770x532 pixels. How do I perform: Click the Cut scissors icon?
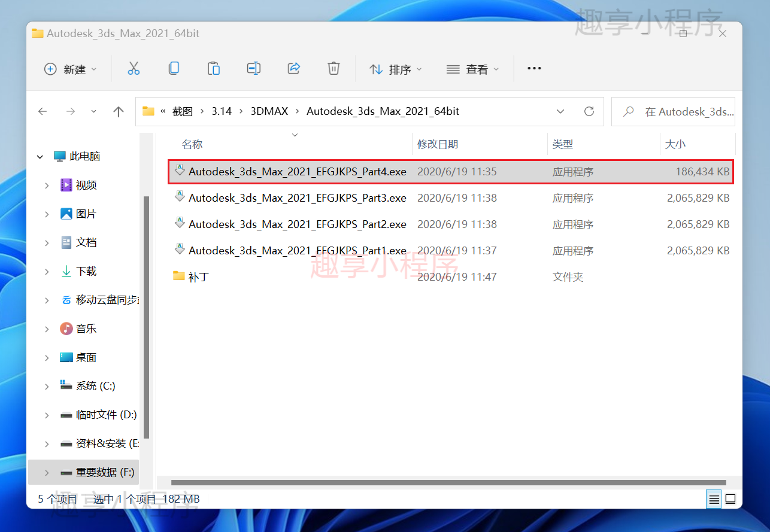[x=134, y=69]
